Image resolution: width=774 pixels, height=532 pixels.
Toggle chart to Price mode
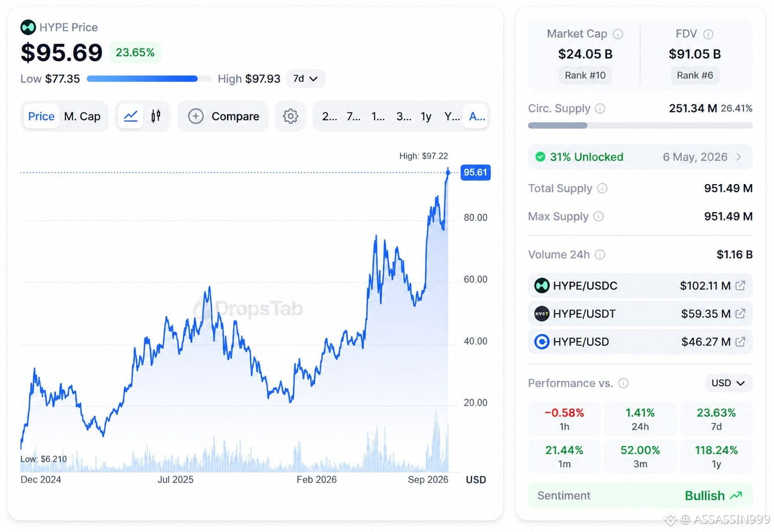[x=41, y=116]
